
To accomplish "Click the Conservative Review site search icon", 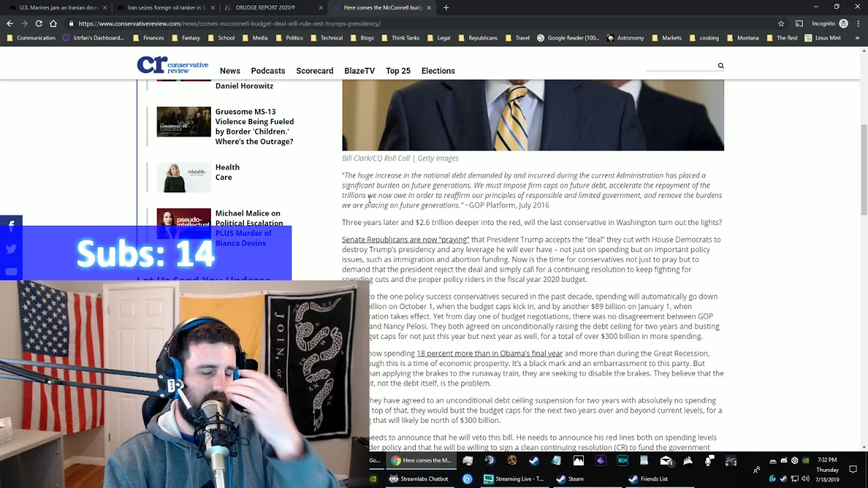I will click(x=721, y=66).
